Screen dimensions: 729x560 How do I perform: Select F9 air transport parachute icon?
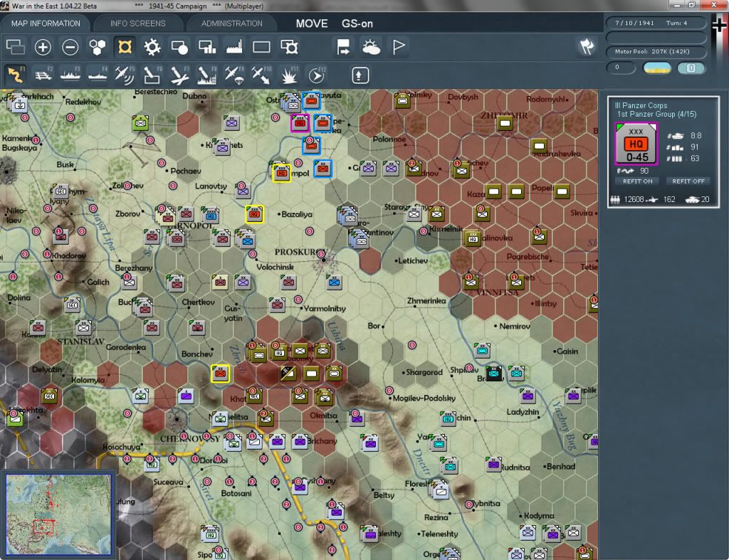234,75
